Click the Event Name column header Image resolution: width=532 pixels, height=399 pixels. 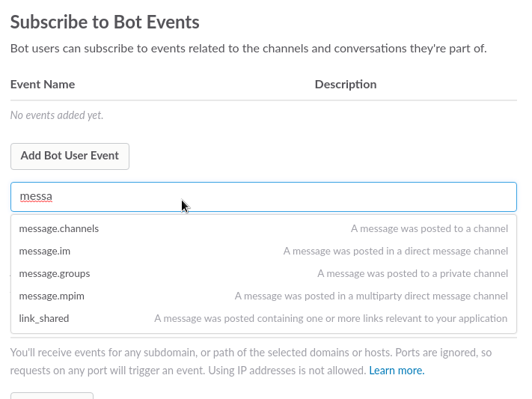pos(43,85)
